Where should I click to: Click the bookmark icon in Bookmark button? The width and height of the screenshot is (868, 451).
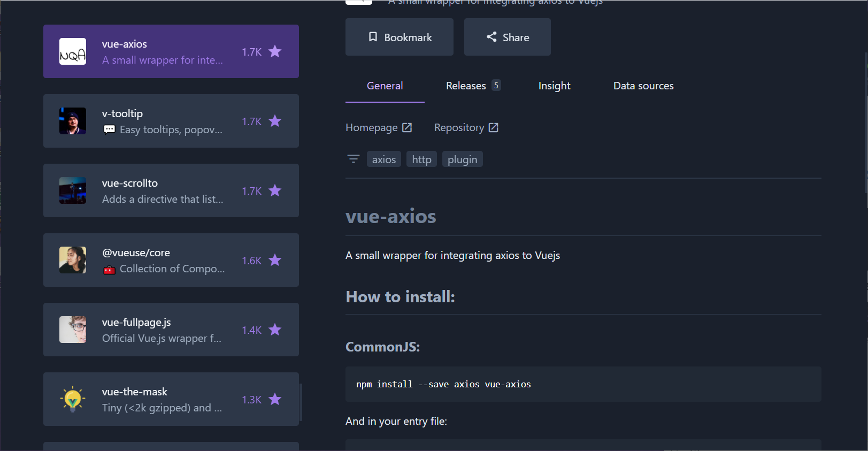(373, 37)
